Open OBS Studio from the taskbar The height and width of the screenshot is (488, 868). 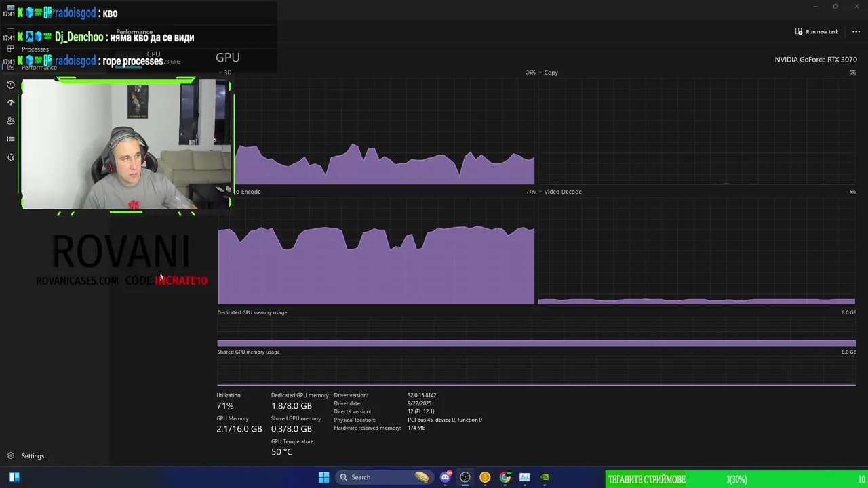pos(465,477)
